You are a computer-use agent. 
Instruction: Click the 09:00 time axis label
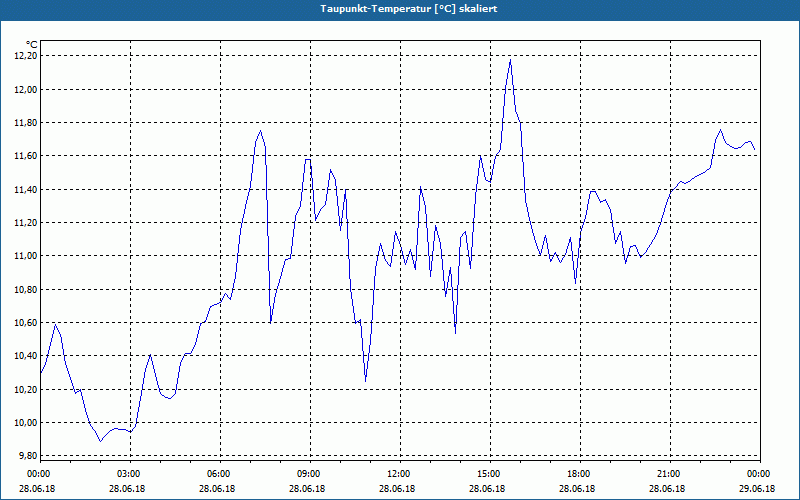(310, 473)
